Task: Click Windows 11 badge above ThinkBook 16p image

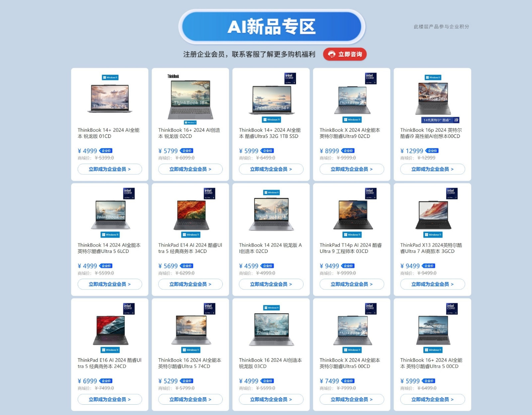Action: pos(433,78)
